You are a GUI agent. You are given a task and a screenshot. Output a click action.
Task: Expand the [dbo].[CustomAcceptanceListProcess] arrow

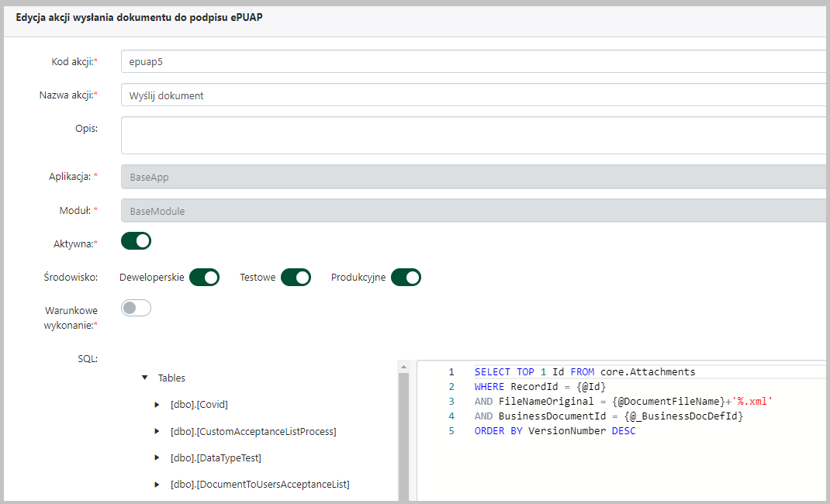pos(158,431)
